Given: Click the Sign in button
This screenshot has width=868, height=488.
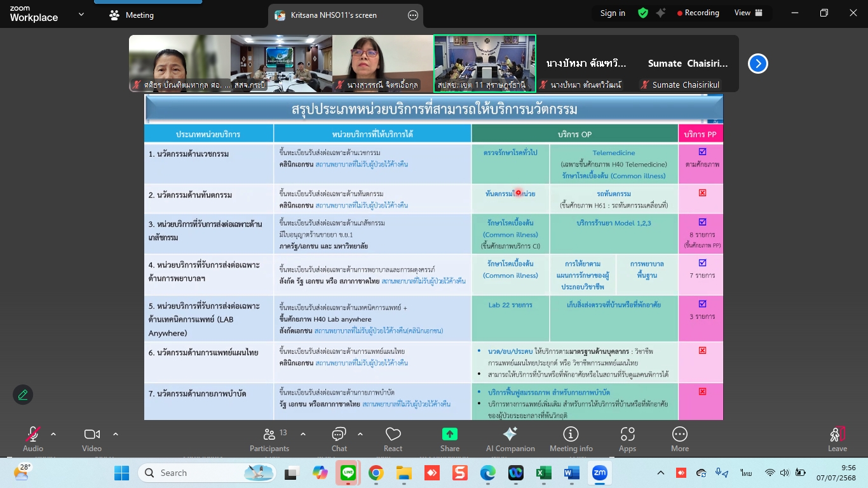Looking at the screenshot, I should tap(613, 13).
